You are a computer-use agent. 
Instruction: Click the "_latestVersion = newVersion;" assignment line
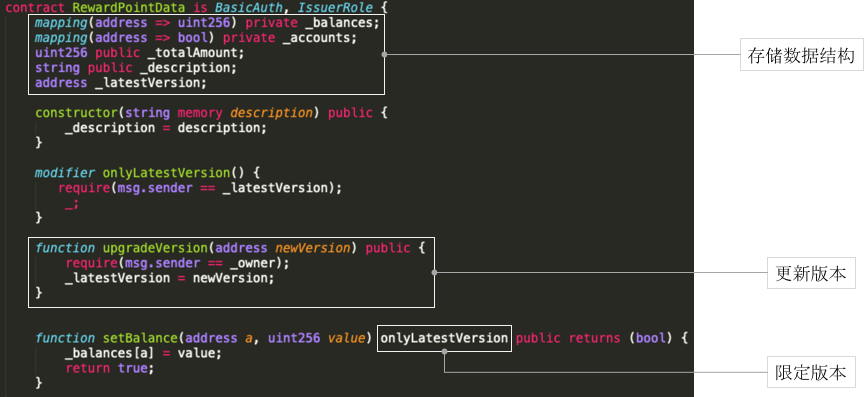click(x=169, y=278)
